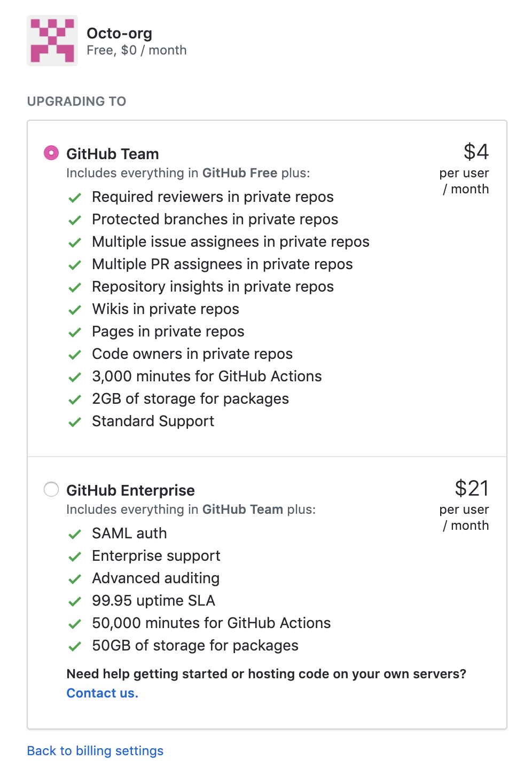
Task: Click checkmark beside 50GB of storage
Action: (75, 646)
